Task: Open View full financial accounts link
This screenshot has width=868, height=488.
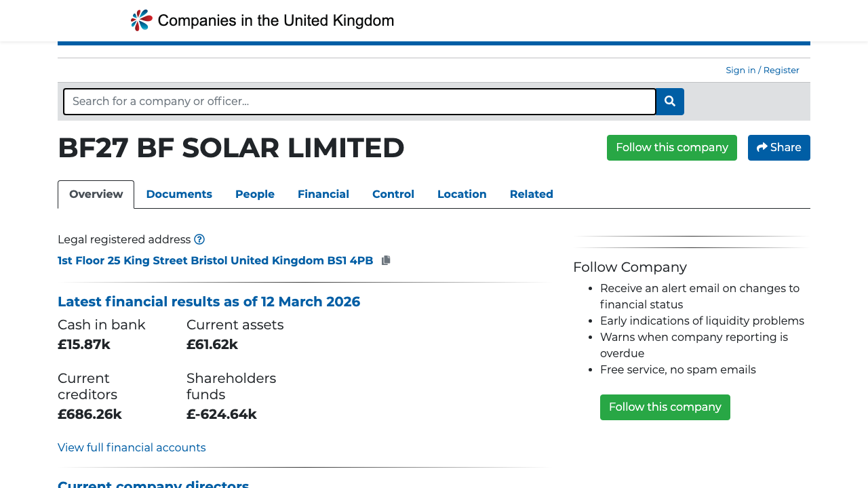Action: point(132,448)
